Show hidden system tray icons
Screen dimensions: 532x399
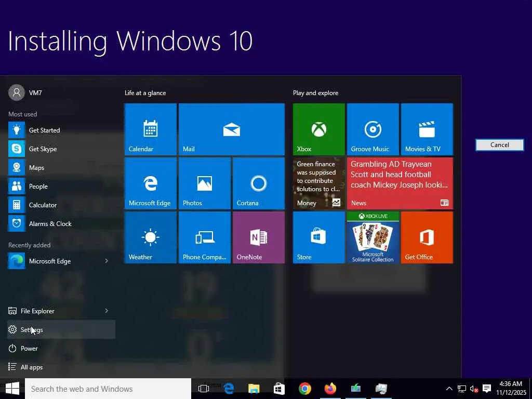pyautogui.click(x=449, y=389)
